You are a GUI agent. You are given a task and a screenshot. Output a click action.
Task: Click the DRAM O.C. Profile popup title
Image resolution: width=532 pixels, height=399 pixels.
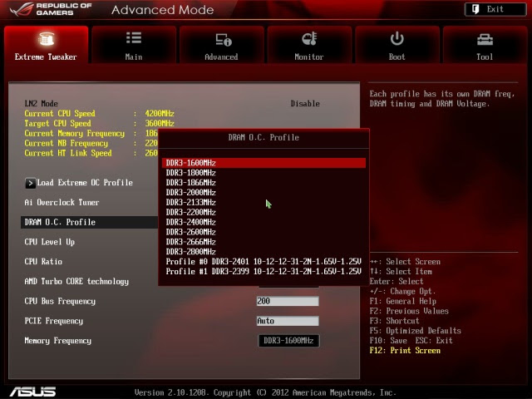264,137
